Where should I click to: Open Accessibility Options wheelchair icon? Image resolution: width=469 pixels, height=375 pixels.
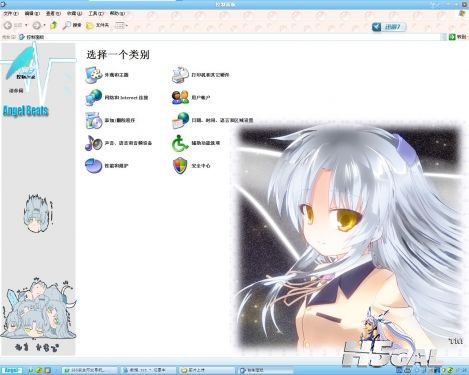180,143
